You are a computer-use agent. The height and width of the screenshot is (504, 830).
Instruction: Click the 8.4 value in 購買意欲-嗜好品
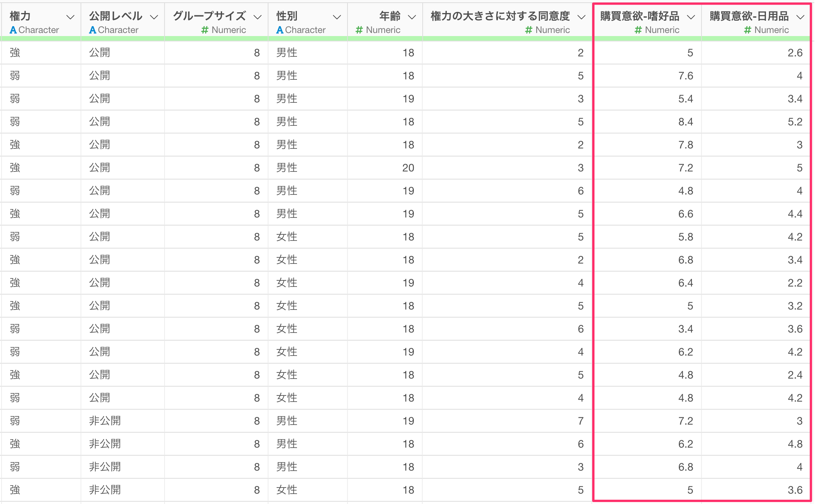(x=685, y=122)
